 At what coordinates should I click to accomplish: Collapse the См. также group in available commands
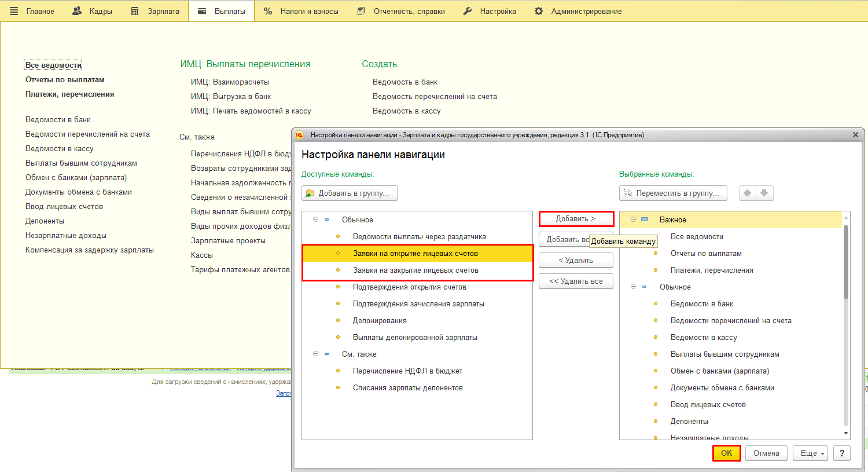(x=315, y=354)
